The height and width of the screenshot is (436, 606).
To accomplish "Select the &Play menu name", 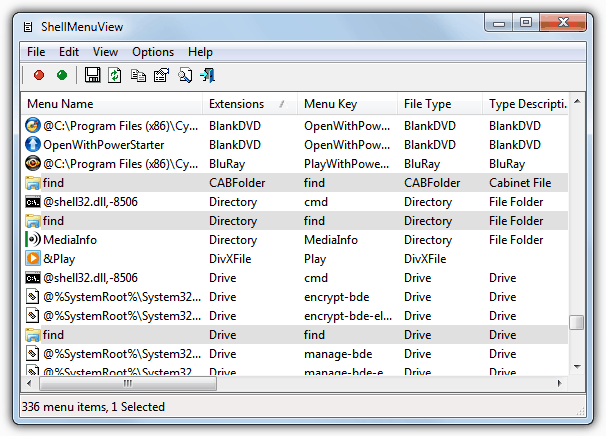I will click(x=59, y=259).
